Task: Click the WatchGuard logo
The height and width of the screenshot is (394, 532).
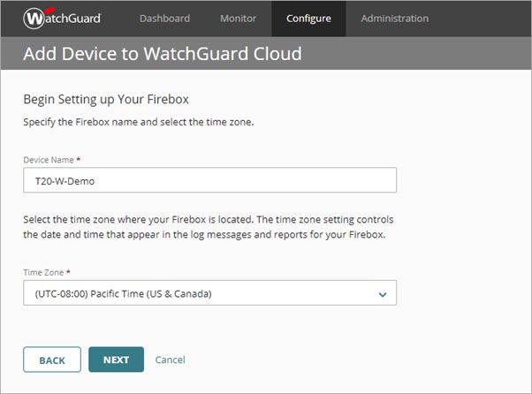Action: pyautogui.click(x=62, y=18)
